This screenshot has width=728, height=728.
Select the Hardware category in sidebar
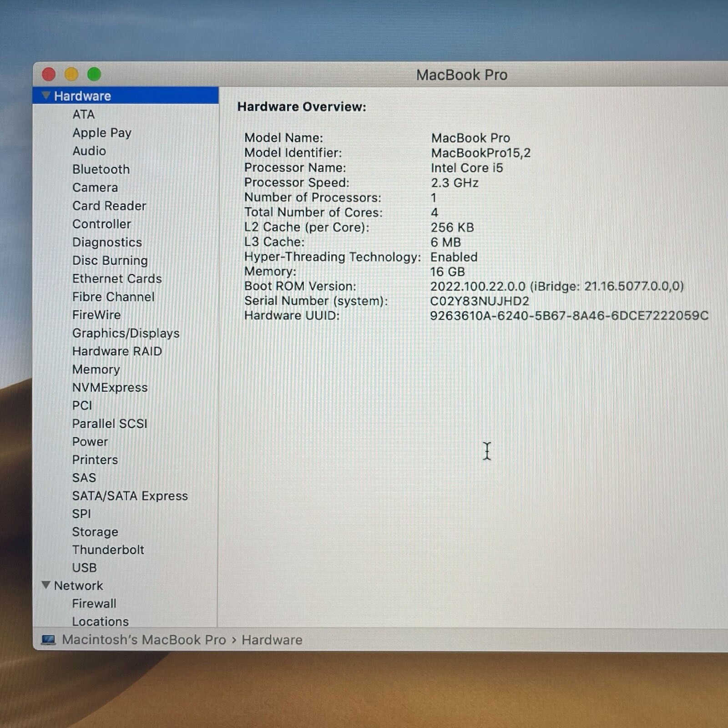click(x=126, y=96)
